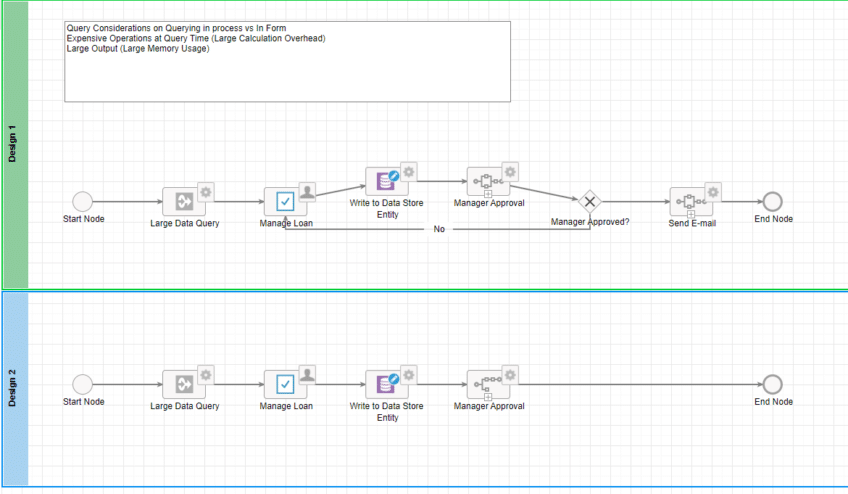This screenshot has width=848, height=494.
Task: Expand plus sign on Design 1 Manager Approval
Action: pyautogui.click(x=488, y=194)
